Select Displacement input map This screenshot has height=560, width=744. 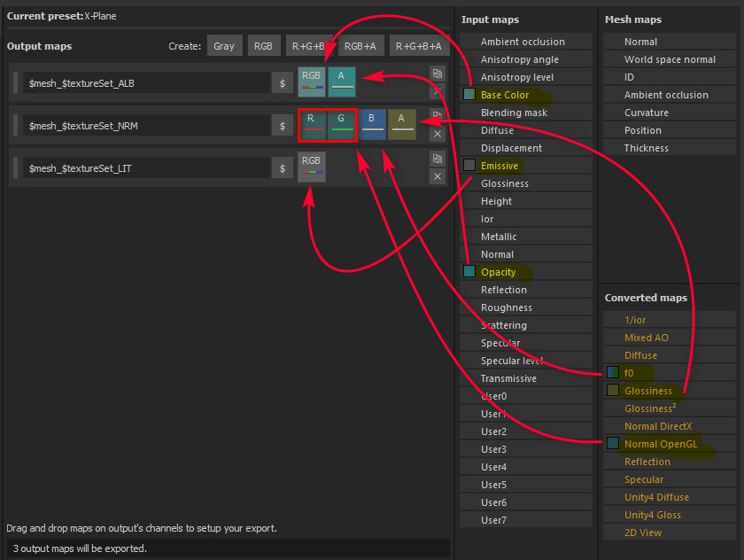(526, 148)
